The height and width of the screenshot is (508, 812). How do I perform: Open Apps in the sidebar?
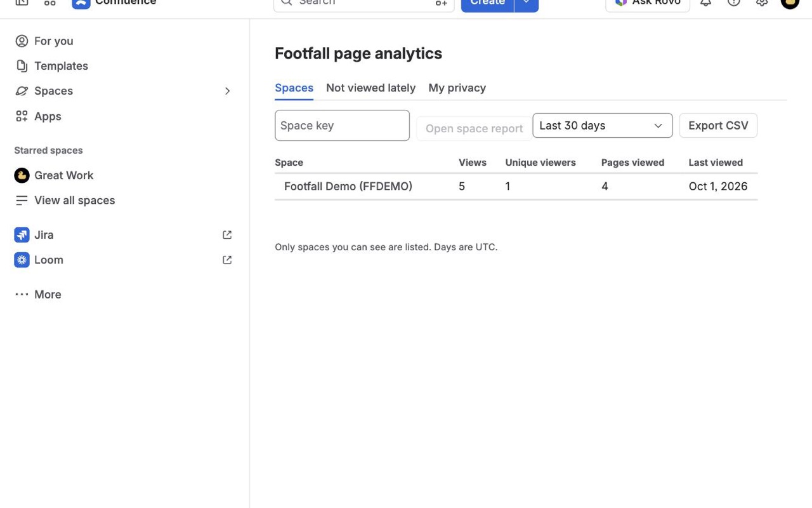tap(124, 116)
